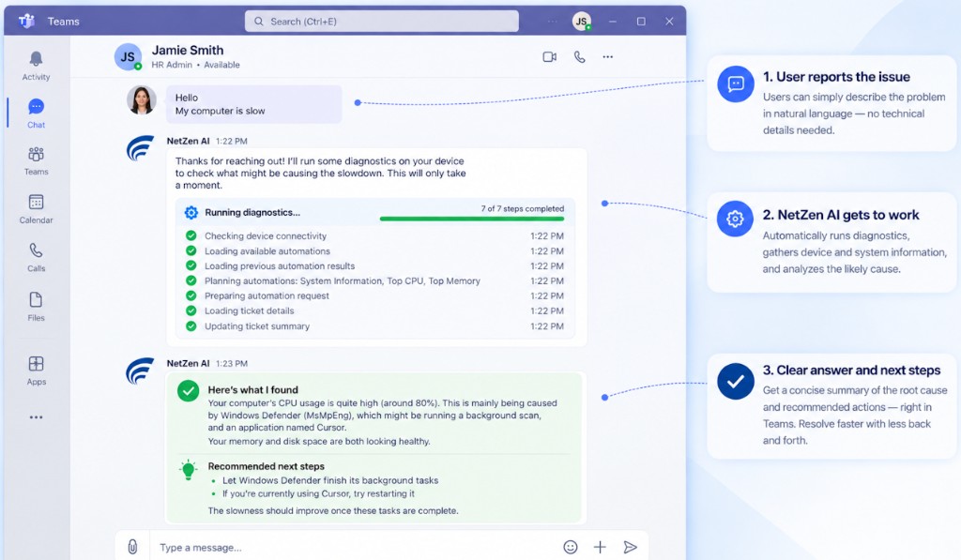Click the 'Loading ticket details' step

[250, 310]
